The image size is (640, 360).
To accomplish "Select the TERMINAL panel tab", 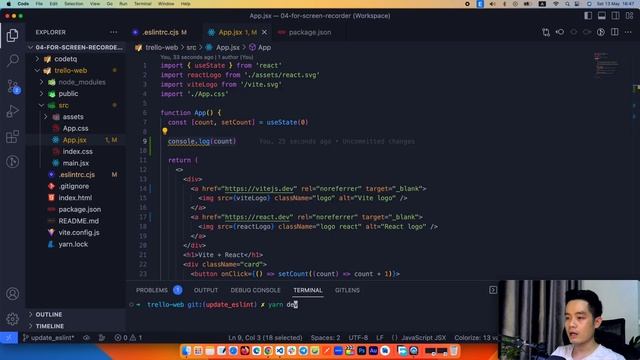I will [x=308, y=290].
